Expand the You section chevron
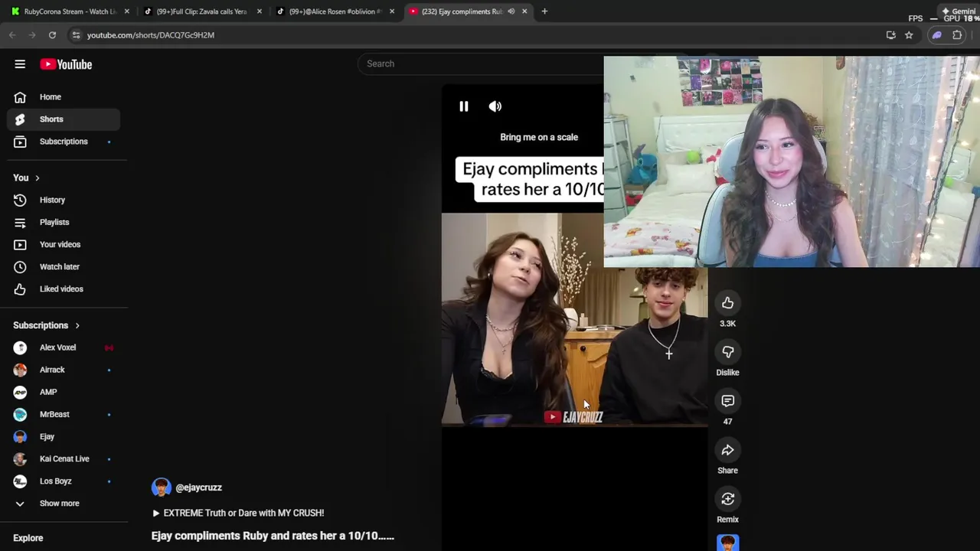 37,178
